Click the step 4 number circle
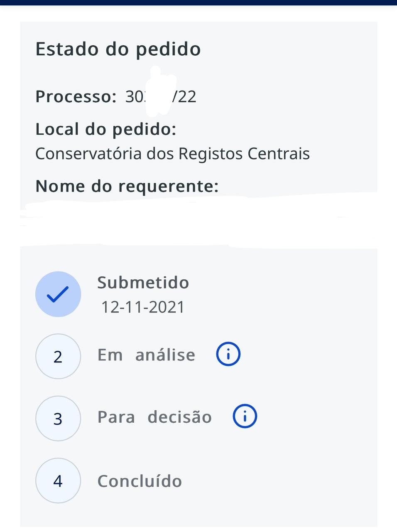 [x=58, y=481]
